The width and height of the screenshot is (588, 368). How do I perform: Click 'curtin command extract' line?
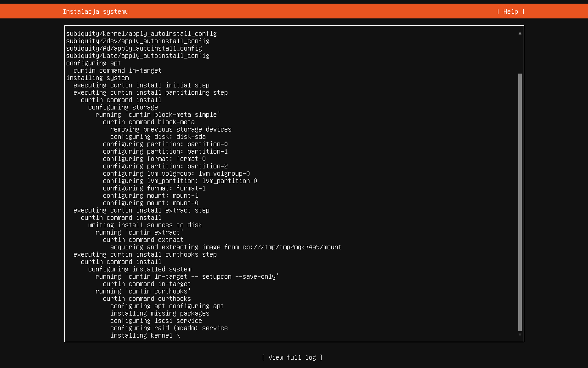143,240
